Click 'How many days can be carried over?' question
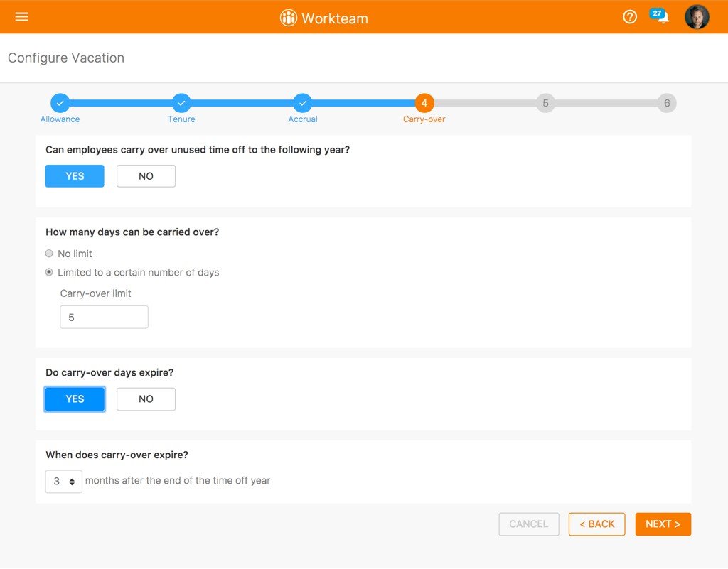Image resolution: width=728 pixels, height=569 pixels. pyautogui.click(x=132, y=232)
